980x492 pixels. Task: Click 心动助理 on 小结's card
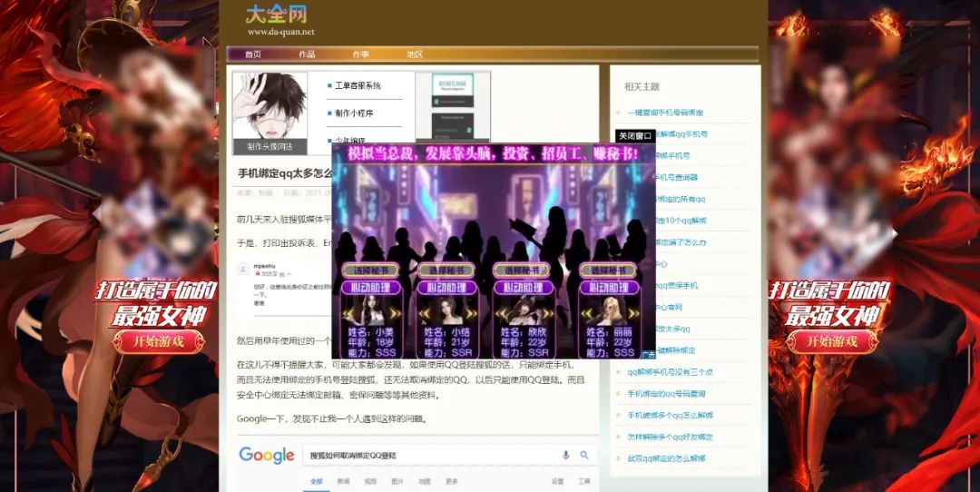coord(447,288)
